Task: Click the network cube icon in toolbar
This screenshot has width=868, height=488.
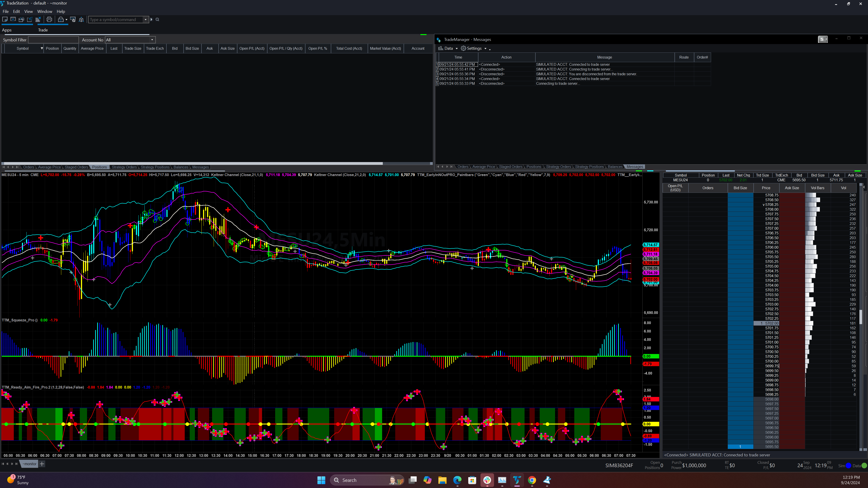Action: pos(81,19)
